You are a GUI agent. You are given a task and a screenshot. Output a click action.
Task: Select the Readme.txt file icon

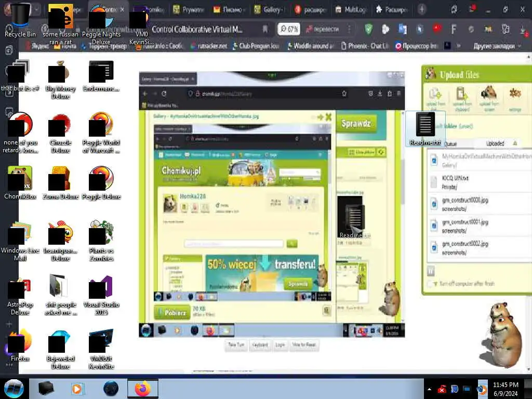(x=425, y=129)
